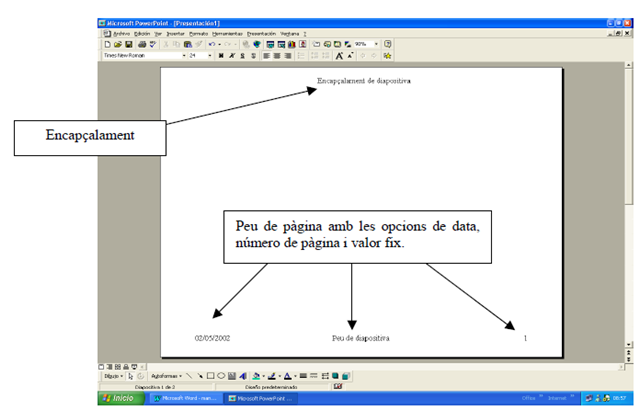The height and width of the screenshot is (414, 642).
Task: Expand the Line Color dropdown arrow
Action: pos(280,376)
